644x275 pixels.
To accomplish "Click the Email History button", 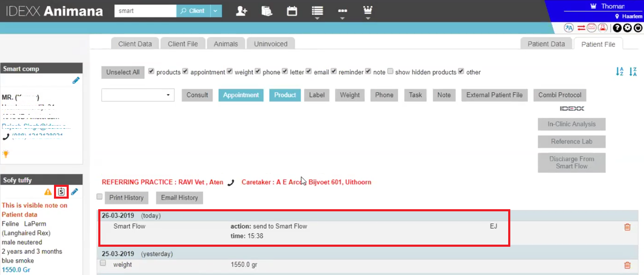I will coord(179,198).
